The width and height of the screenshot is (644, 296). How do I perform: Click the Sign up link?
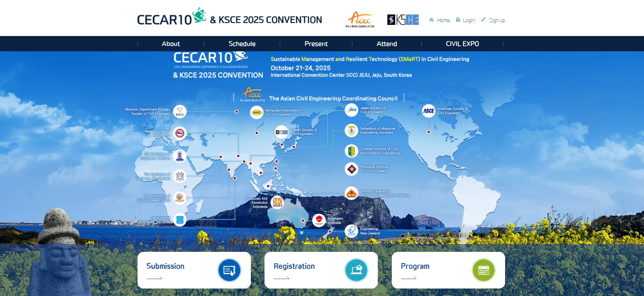(x=497, y=20)
